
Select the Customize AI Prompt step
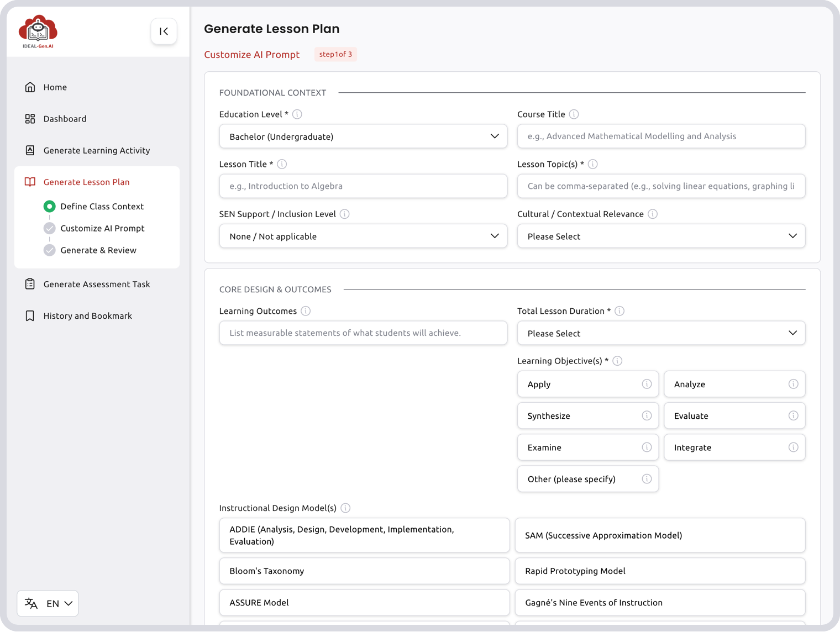[x=94, y=228]
